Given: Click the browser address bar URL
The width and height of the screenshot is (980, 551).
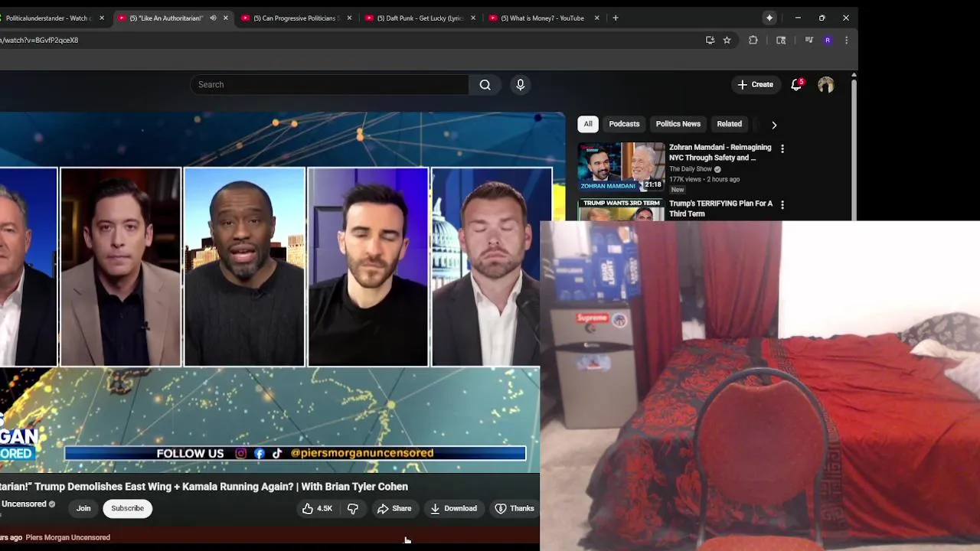Looking at the screenshot, I should pos(39,40).
